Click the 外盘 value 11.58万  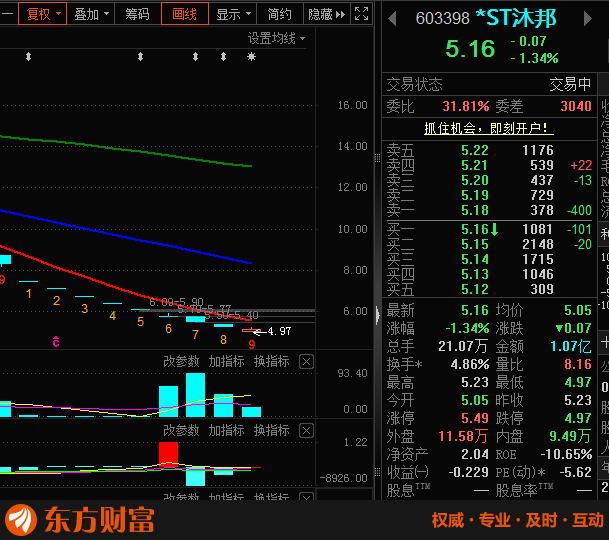coord(463,436)
